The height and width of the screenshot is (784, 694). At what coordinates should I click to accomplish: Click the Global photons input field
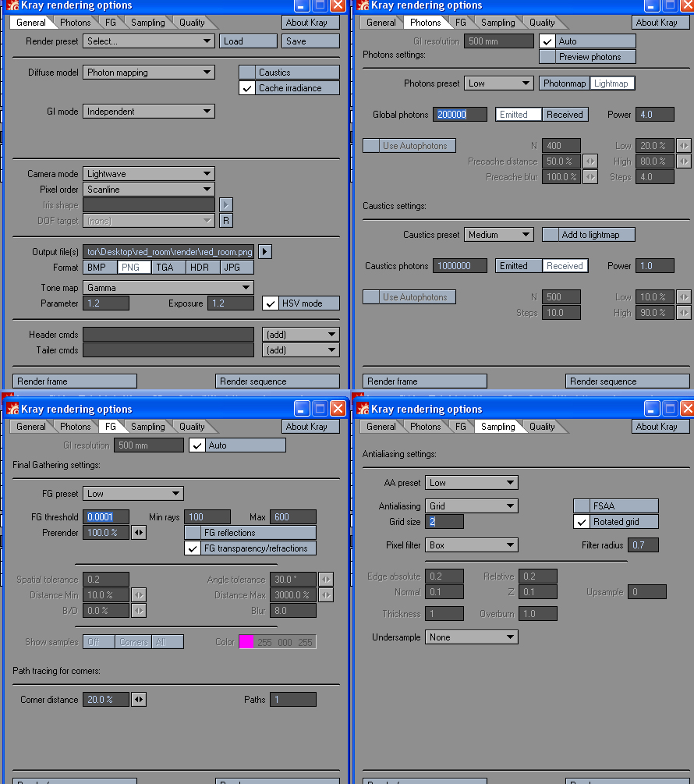[459, 115]
